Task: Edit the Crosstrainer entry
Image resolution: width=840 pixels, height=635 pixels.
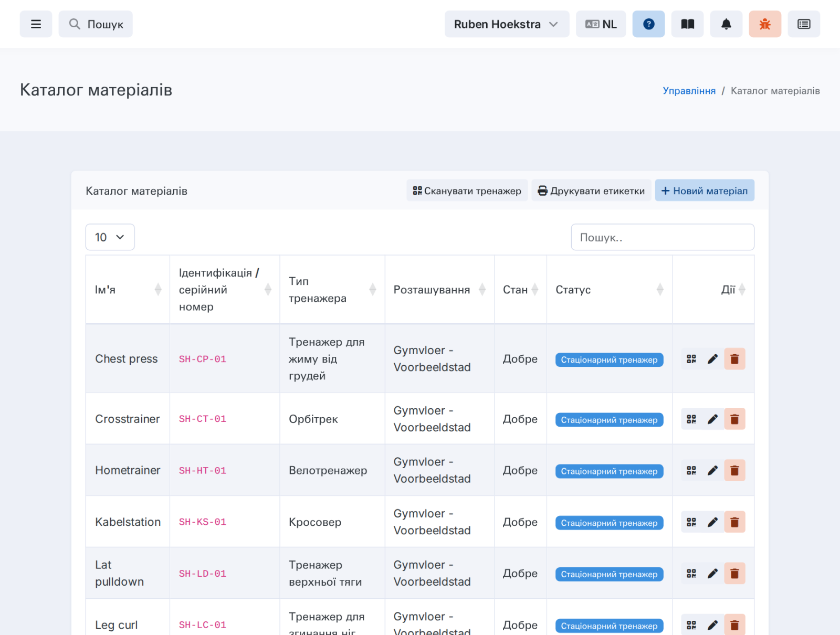Action: click(712, 419)
